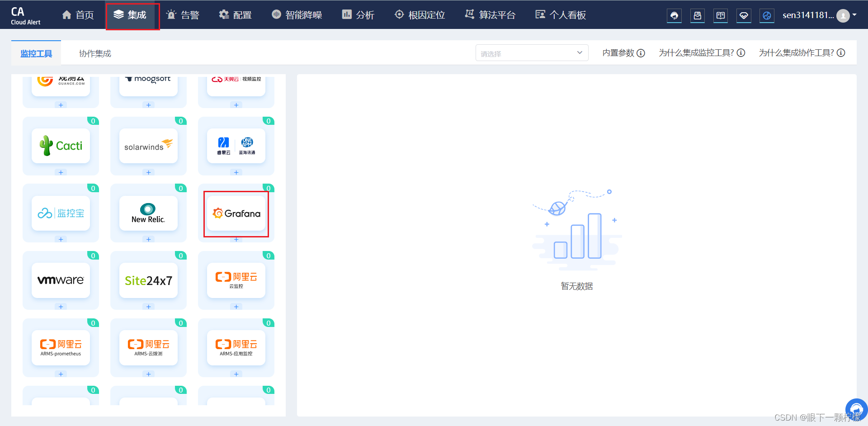The image size is (868, 426).
Task: Click the headset support icon in header
Action: click(675, 16)
